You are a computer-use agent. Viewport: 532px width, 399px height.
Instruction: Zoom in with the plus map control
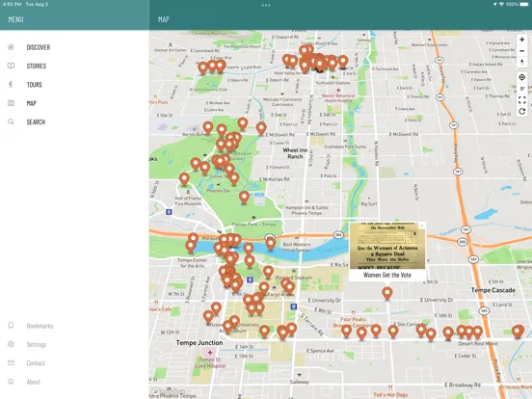coord(521,40)
